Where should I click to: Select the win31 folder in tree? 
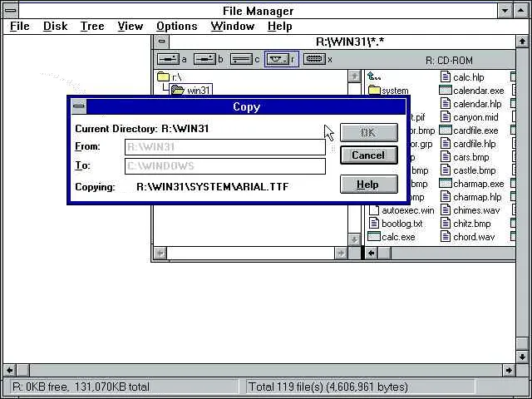(x=191, y=91)
